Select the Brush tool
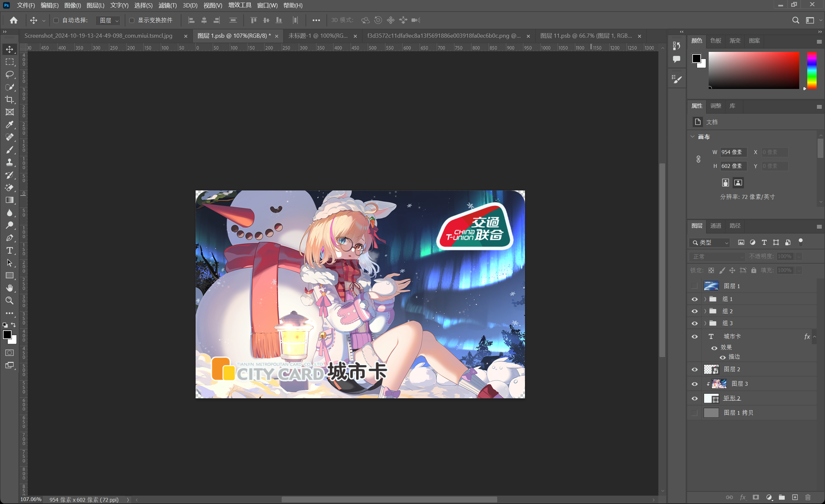This screenshot has width=825, height=504. pyautogui.click(x=9, y=150)
